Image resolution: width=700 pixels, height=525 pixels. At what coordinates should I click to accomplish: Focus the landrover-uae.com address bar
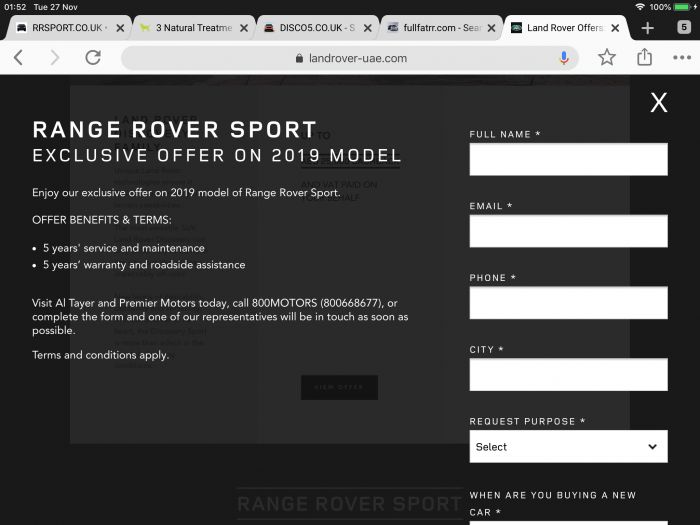350,58
